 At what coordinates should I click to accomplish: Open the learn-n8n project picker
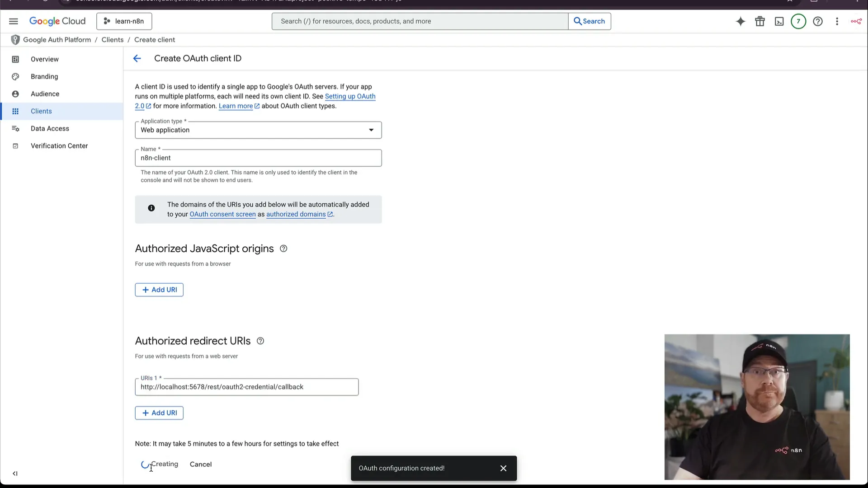coord(124,21)
